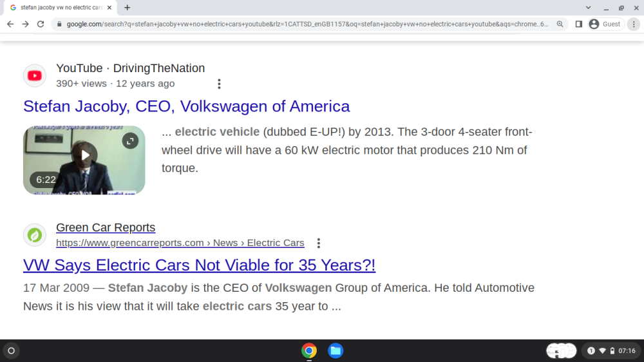Open the Green Car Reports site name link
Viewport: 644px width, 362px height.
pos(106,227)
